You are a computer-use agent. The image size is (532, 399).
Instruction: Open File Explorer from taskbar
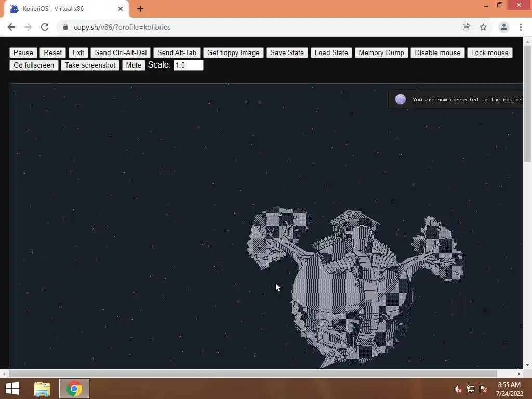(x=42, y=389)
